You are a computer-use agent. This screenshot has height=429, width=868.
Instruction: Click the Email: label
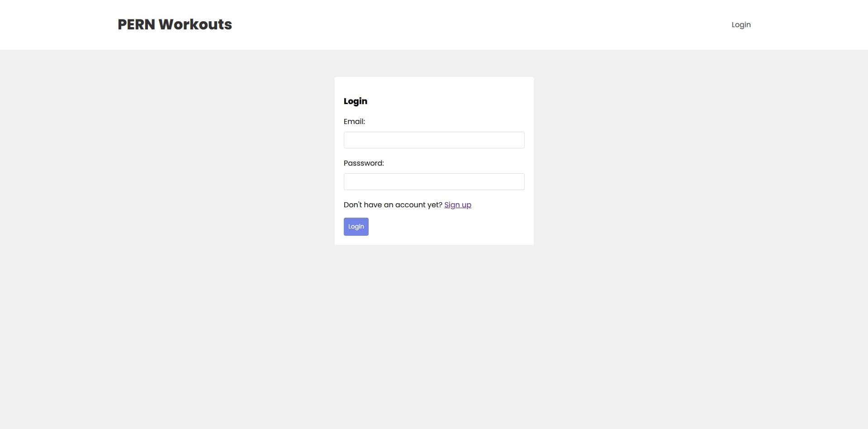(355, 121)
